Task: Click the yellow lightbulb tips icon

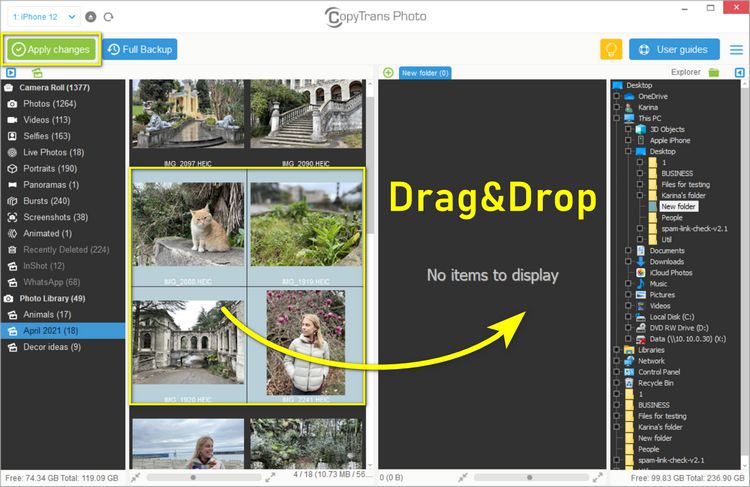Action: [x=611, y=49]
